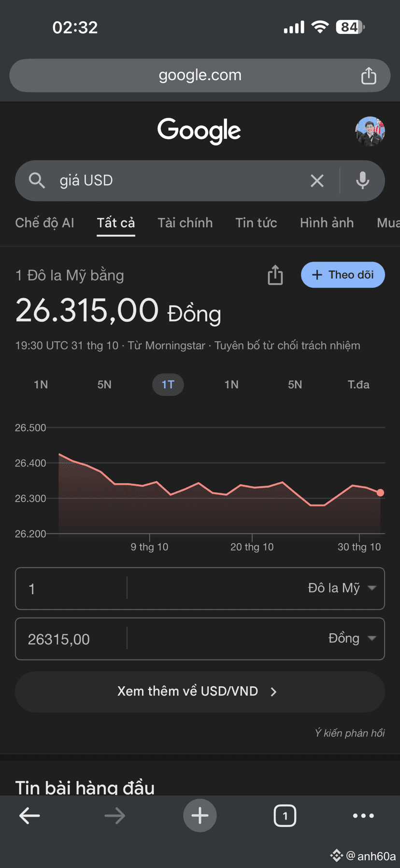
Task: Select the first 5N chart range
Action: (104, 384)
